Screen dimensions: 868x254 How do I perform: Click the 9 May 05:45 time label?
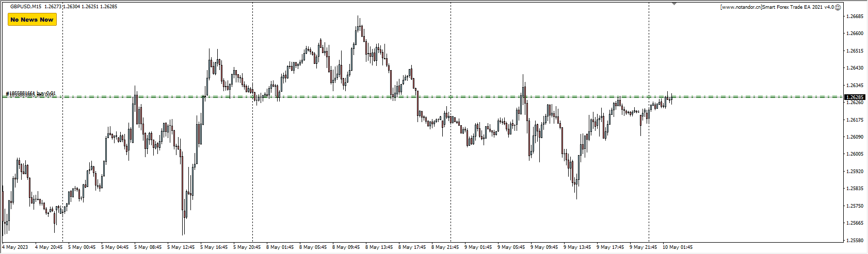point(511,247)
